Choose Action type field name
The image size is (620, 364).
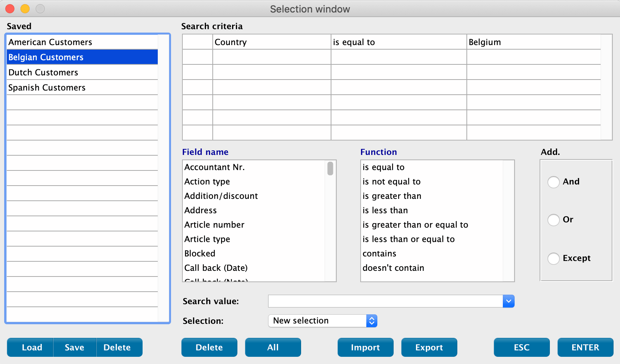tap(254, 181)
